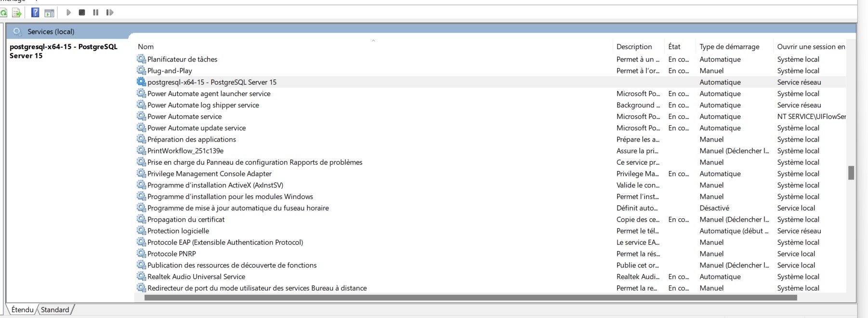The image size is (868, 318).
Task: Click the Properties pane toolbar icon
Action: click(49, 13)
